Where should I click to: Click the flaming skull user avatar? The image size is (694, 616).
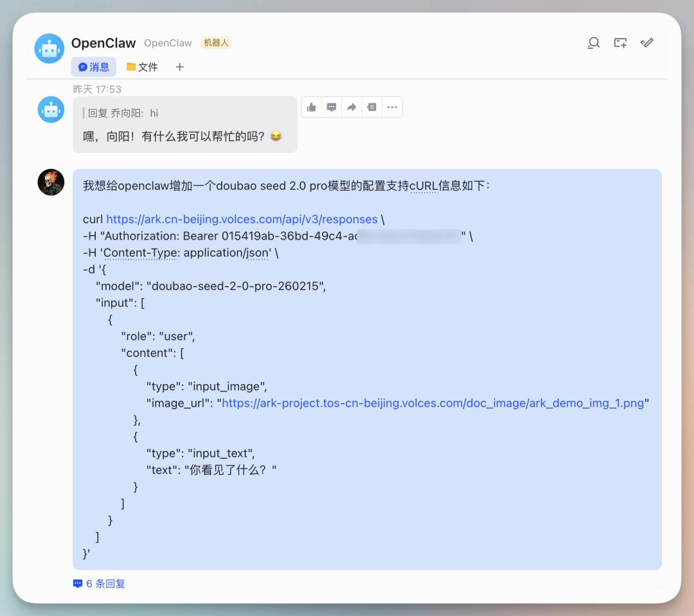coord(51,182)
